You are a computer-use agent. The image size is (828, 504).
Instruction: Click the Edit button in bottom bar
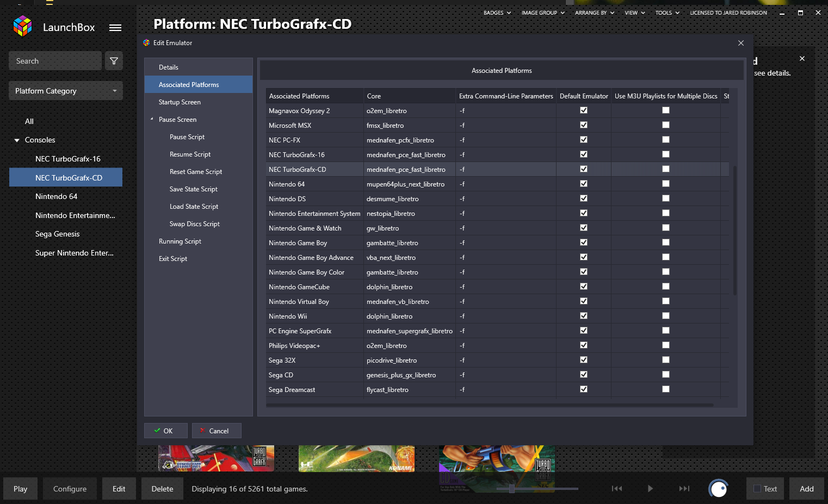click(x=119, y=489)
